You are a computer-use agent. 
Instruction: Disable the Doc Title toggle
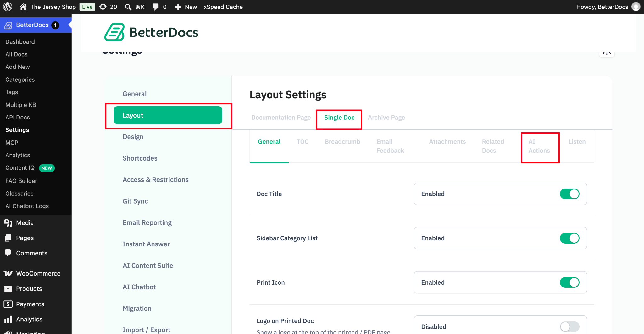click(569, 194)
